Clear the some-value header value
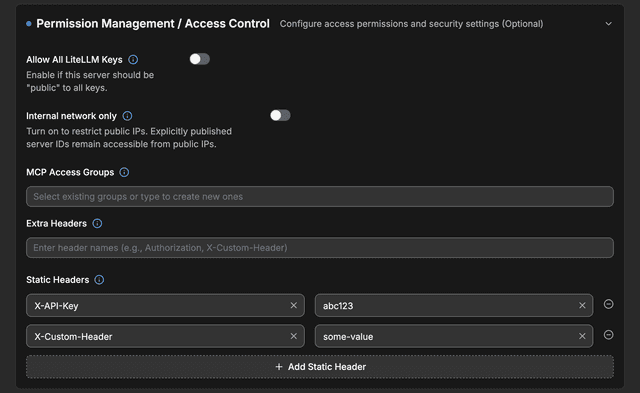 click(582, 336)
